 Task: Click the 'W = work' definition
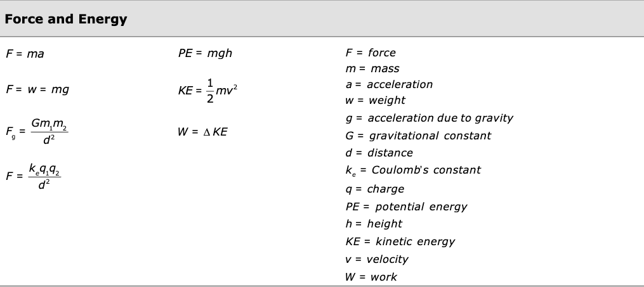point(371,276)
